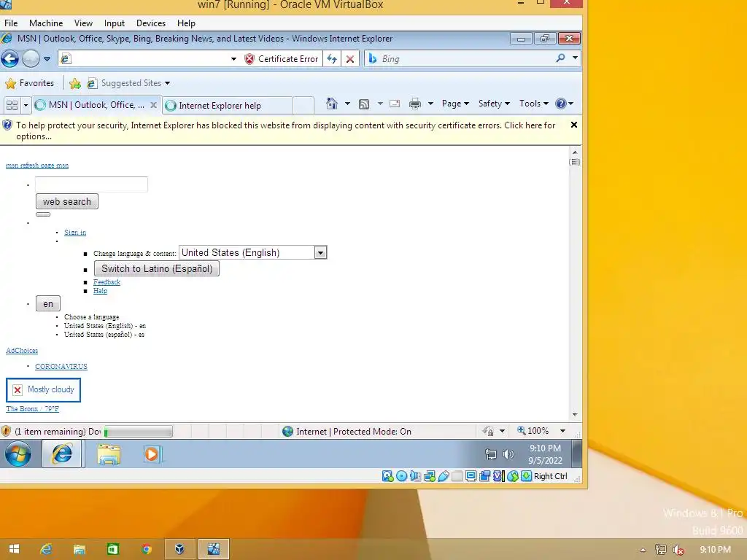Open the Safety dropdown menu
747x560 pixels.
[494, 104]
